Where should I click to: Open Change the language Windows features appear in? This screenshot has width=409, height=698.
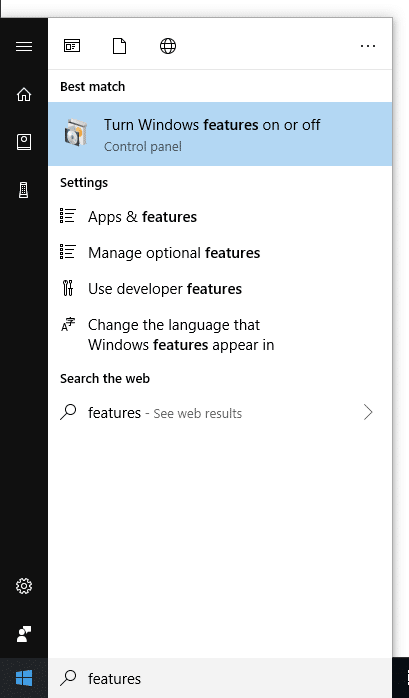click(220, 335)
